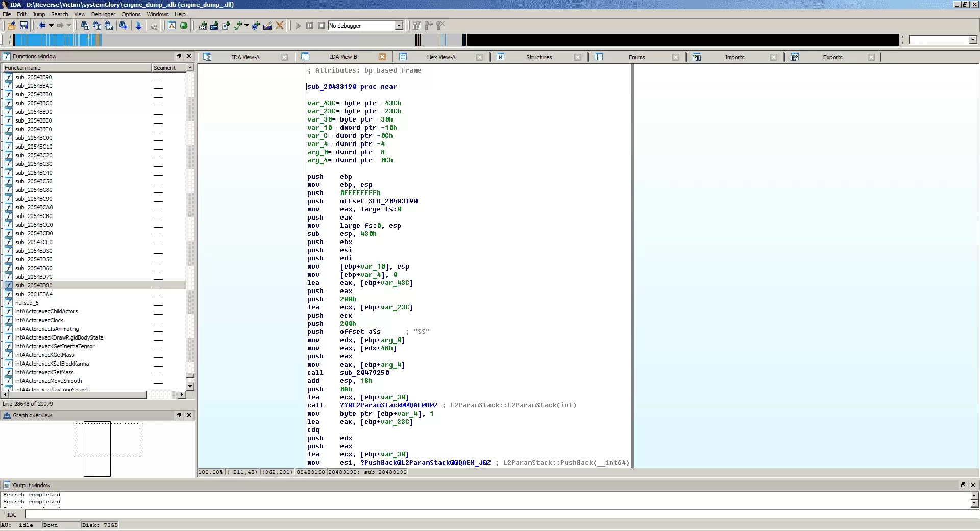Open the Debugger menu
This screenshot has height=531, width=980.
[103, 14]
